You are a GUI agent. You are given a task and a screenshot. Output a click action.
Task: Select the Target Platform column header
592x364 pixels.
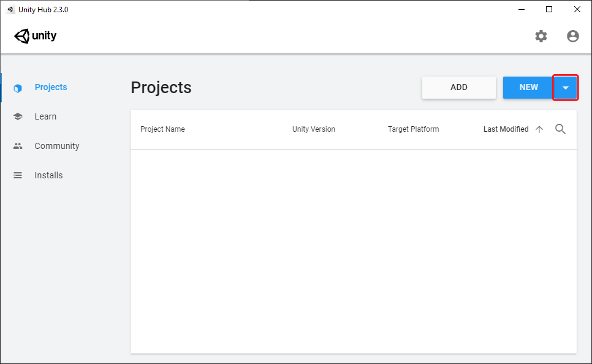(413, 129)
